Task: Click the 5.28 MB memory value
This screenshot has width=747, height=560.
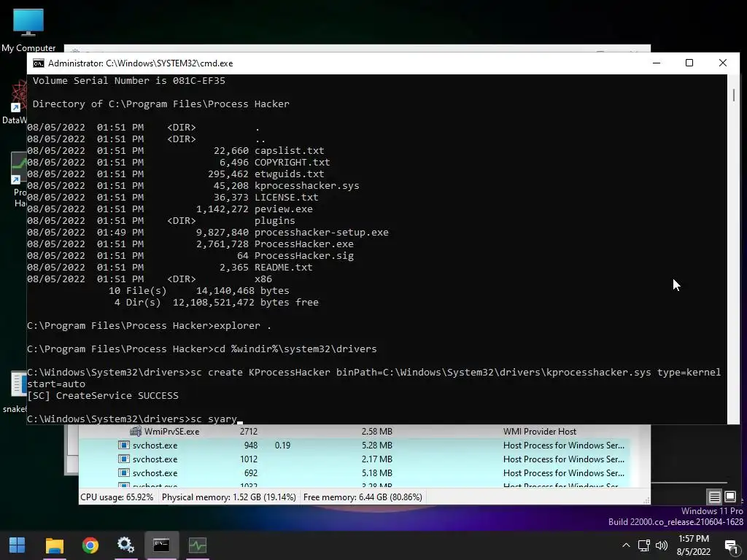Action: pyautogui.click(x=377, y=446)
